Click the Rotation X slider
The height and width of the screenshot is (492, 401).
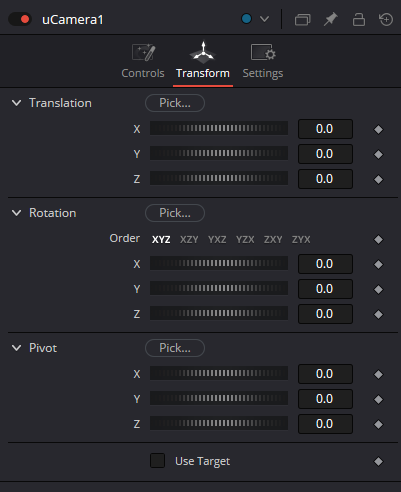[219, 263]
